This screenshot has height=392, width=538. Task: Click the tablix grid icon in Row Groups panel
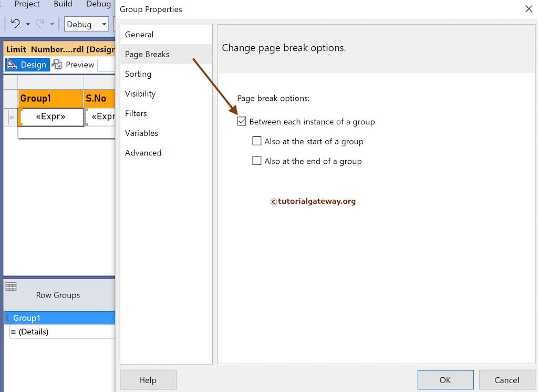point(11,287)
